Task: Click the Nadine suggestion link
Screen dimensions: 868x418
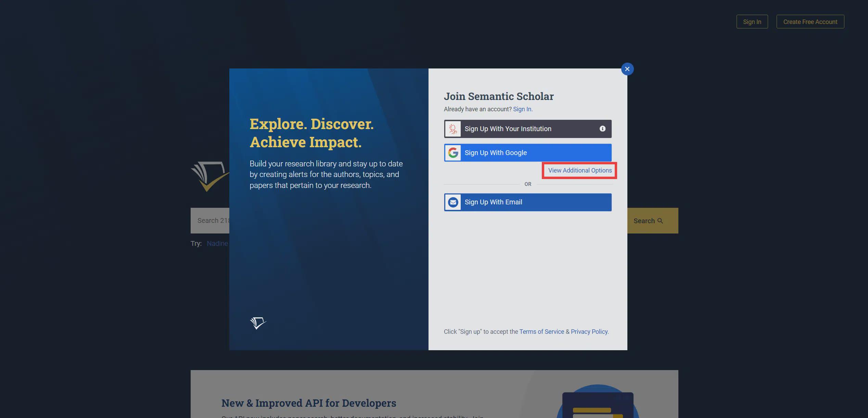Action: click(x=217, y=243)
